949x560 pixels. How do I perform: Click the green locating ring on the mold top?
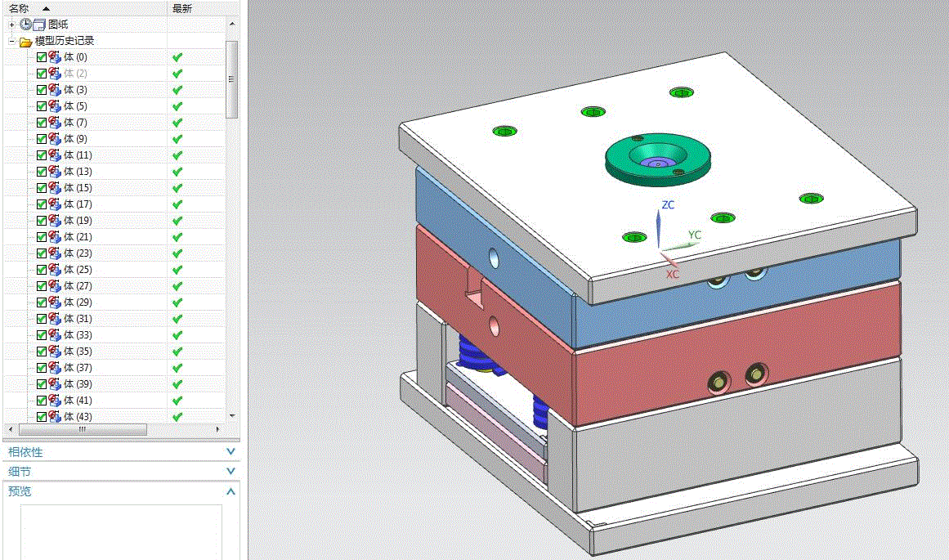point(658,160)
